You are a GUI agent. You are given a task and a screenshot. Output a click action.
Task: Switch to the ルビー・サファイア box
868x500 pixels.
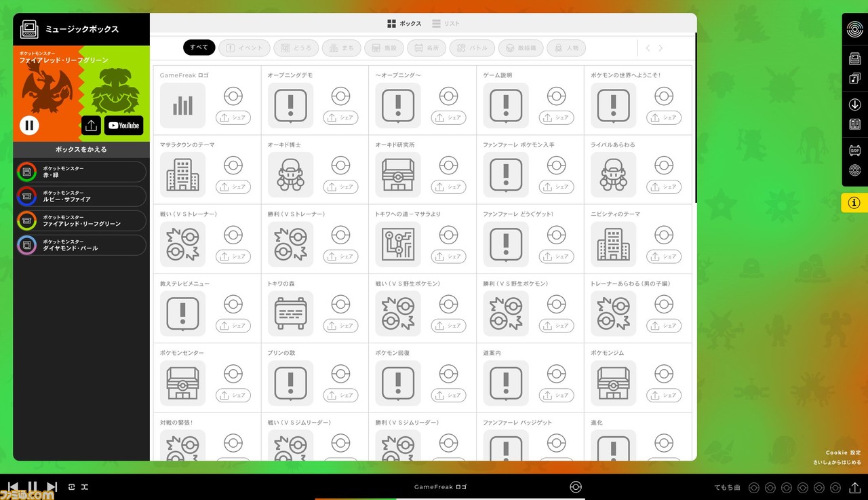pos(81,196)
